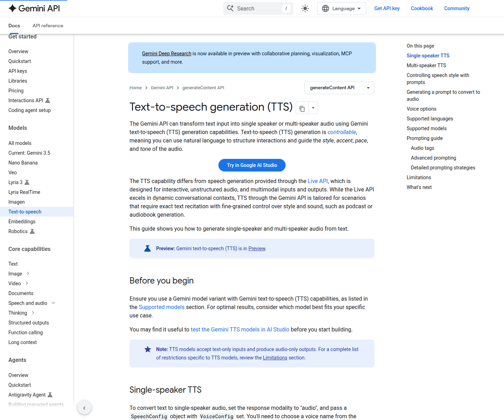Open the Language dropdown
504x420 pixels.
tap(341, 8)
